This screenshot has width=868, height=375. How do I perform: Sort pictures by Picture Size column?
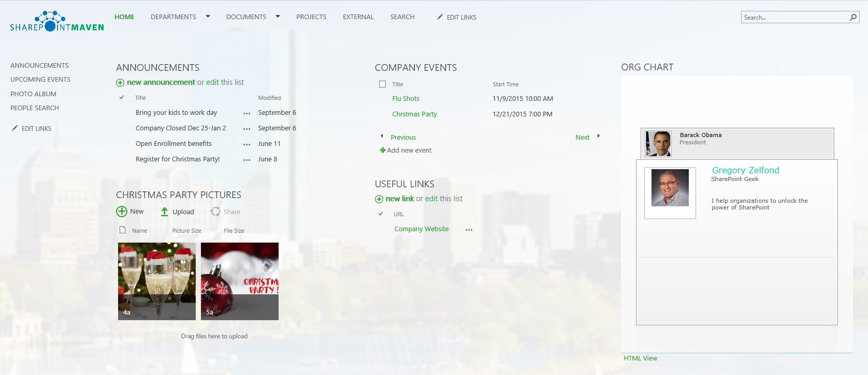coord(186,231)
